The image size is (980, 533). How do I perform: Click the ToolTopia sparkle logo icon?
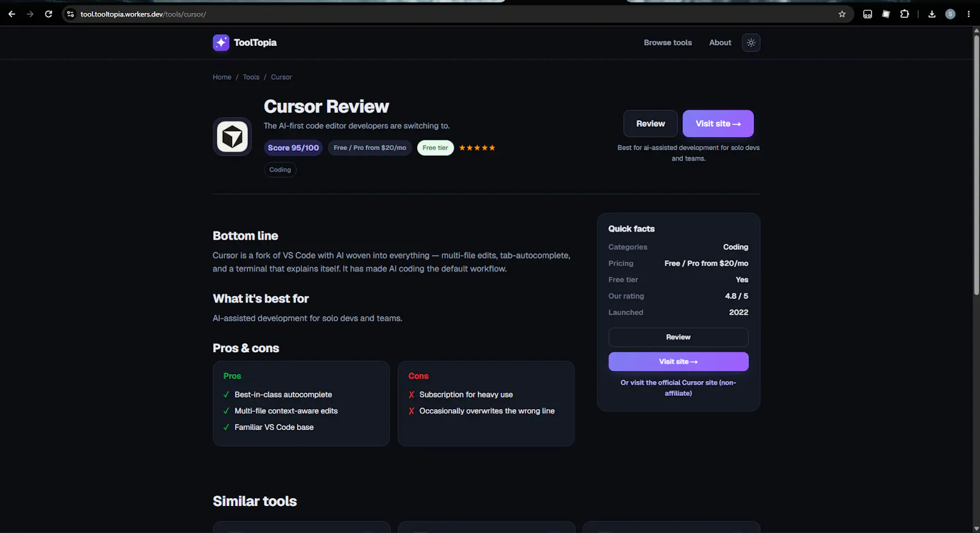(221, 42)
